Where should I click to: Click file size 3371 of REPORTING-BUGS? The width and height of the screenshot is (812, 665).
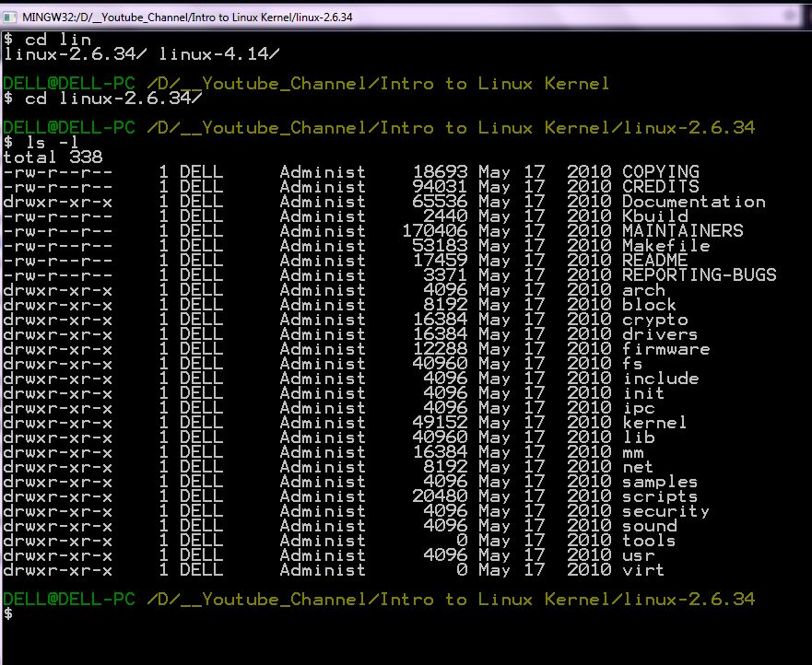[x=446, y=274]
